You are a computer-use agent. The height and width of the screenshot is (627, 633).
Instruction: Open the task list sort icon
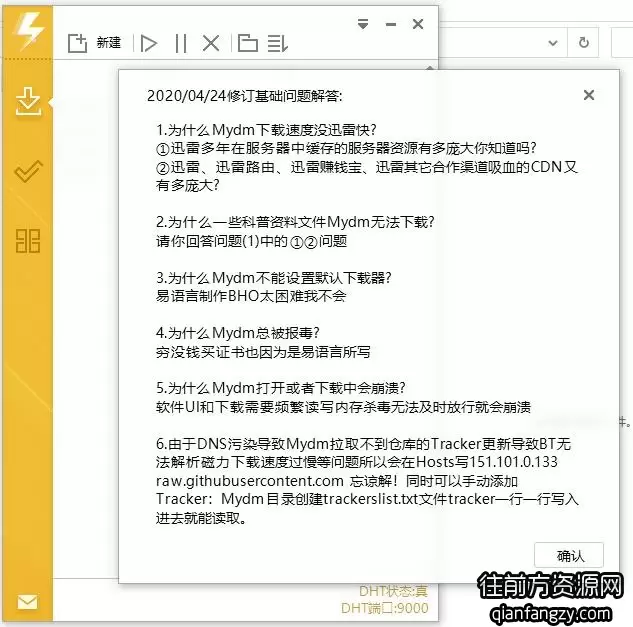(x=278, y=43)
